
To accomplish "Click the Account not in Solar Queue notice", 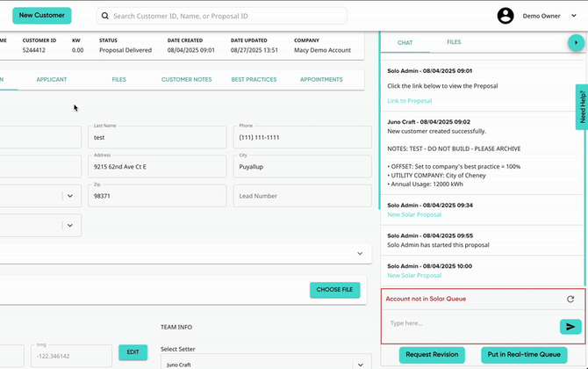I will pyautogui.click(x=426, y=299).
